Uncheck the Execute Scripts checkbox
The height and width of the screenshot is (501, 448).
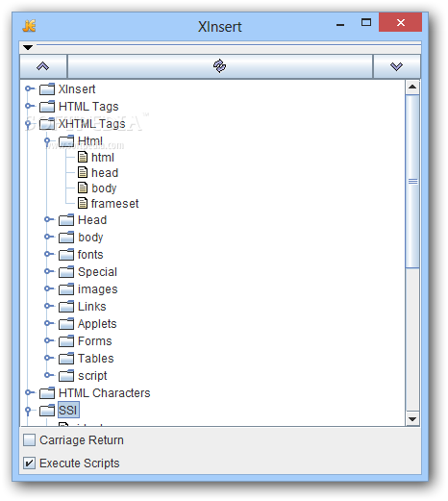point(29,463)
